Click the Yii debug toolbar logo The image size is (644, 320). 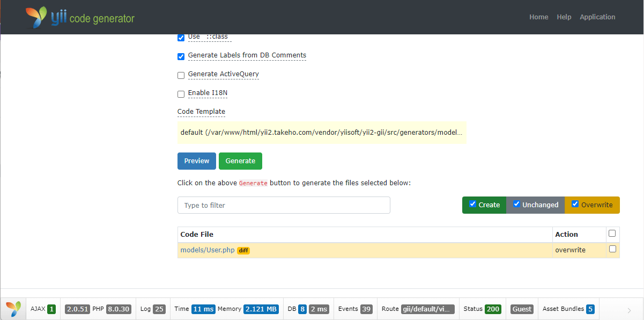[13, 309]
